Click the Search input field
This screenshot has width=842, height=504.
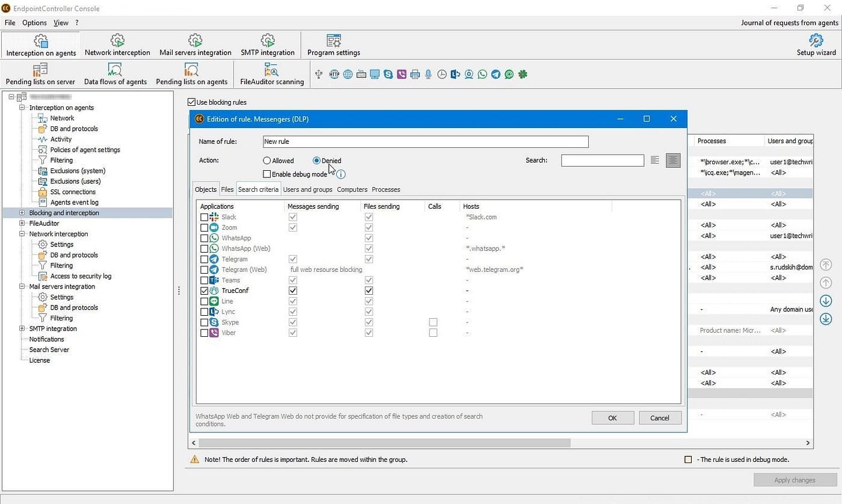click(603, 161)
